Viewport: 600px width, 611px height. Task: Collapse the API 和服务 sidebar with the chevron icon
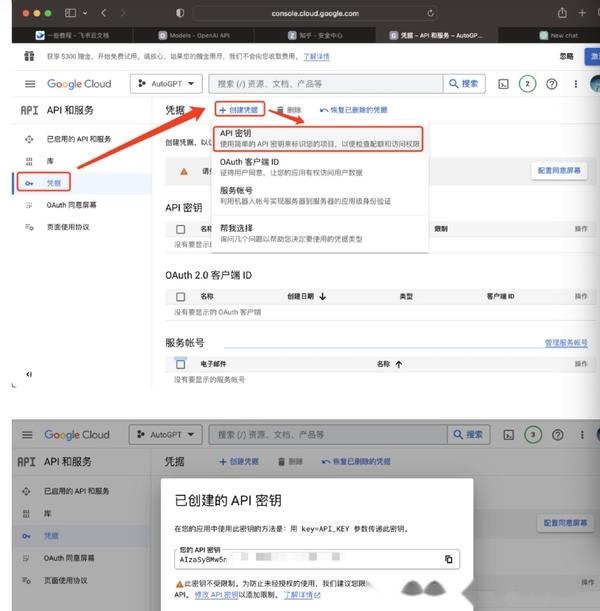(x=29, y=374)
